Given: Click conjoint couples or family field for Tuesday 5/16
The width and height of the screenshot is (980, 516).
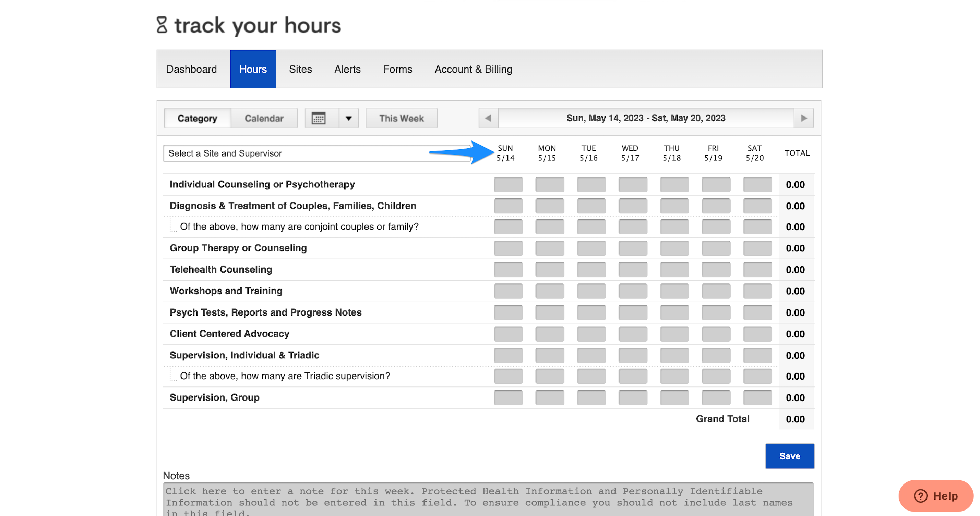Looking at the screenshot, I should (591, 226).
